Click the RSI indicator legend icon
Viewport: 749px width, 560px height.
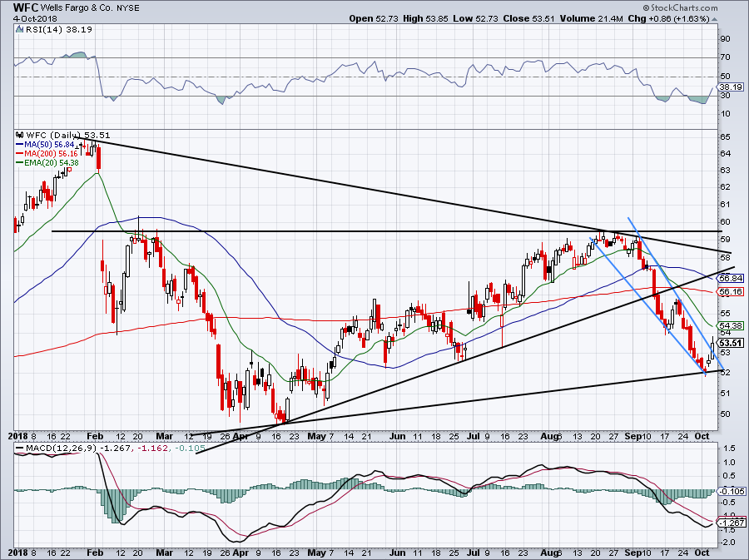[20, 29]
